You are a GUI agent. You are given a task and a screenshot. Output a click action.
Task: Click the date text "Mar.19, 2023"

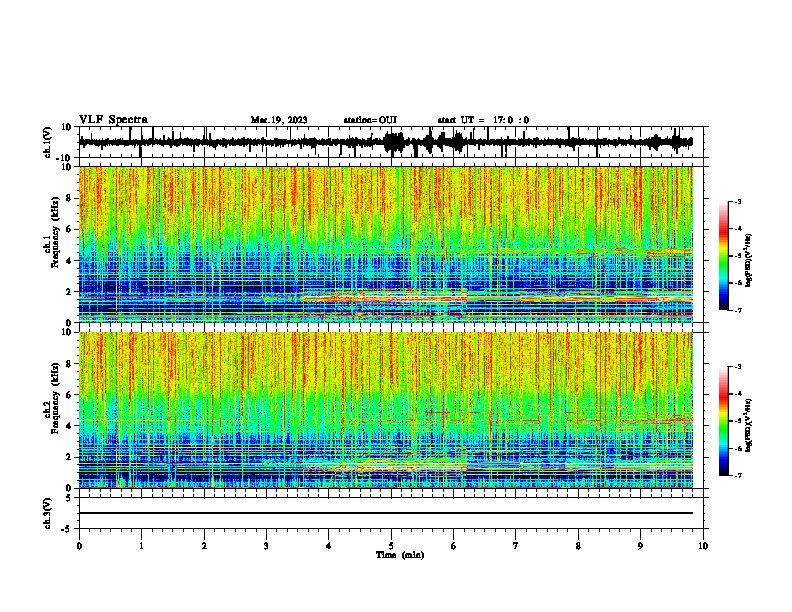pyautogui.click(x=279, y=120)
